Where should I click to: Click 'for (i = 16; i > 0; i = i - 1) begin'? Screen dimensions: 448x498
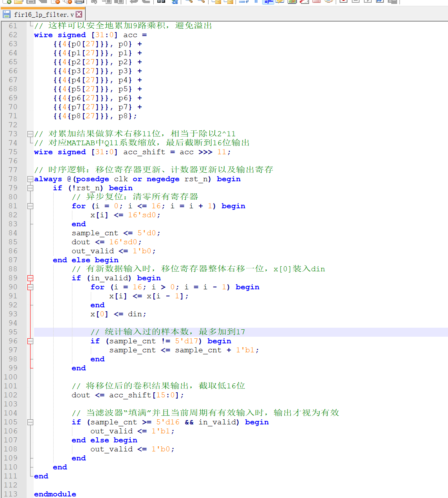tap(175, 287)
